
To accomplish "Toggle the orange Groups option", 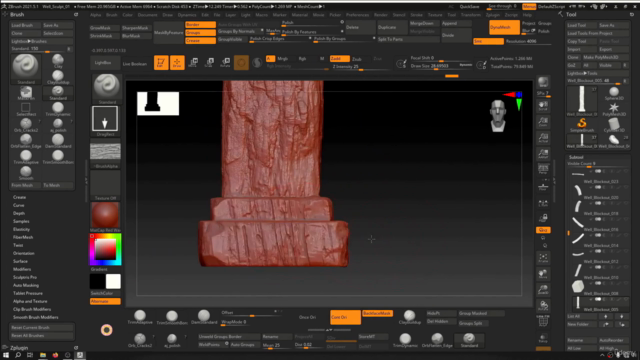I will [200, 32].
